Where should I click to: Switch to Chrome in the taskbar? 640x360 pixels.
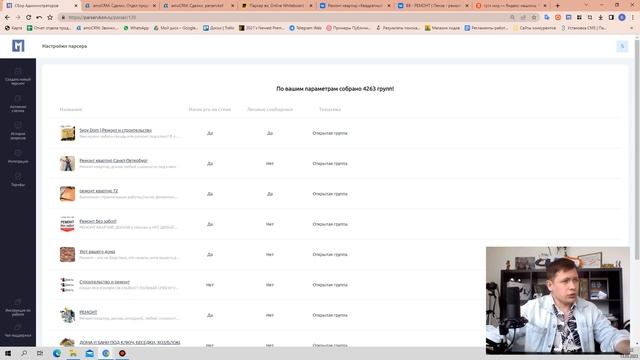coord(106,353)
